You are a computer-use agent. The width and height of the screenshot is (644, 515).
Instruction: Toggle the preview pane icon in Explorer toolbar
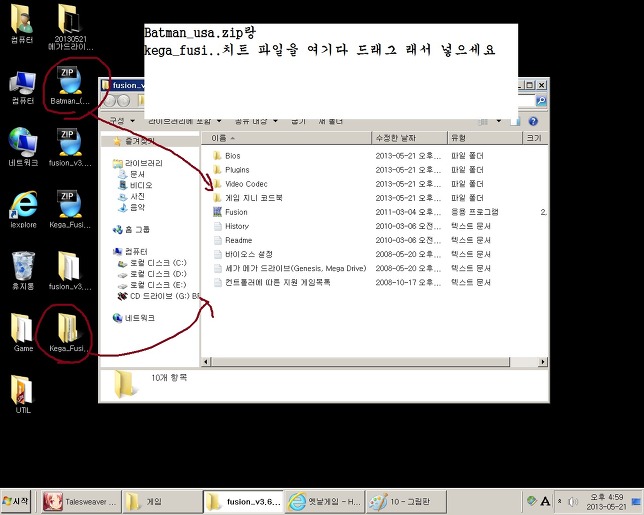click(515, 121)
